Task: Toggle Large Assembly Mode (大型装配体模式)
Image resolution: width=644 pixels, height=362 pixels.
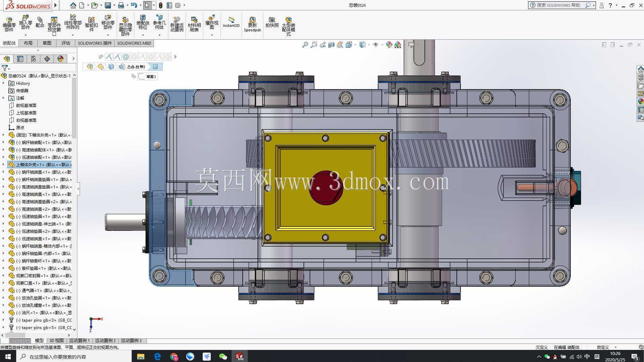Action: [x=288, y=26]
